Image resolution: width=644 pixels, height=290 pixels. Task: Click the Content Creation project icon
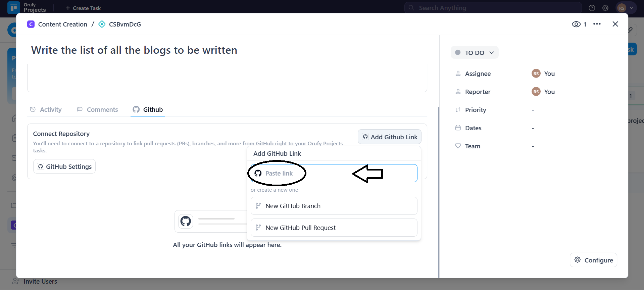click(x=31, y=24)
